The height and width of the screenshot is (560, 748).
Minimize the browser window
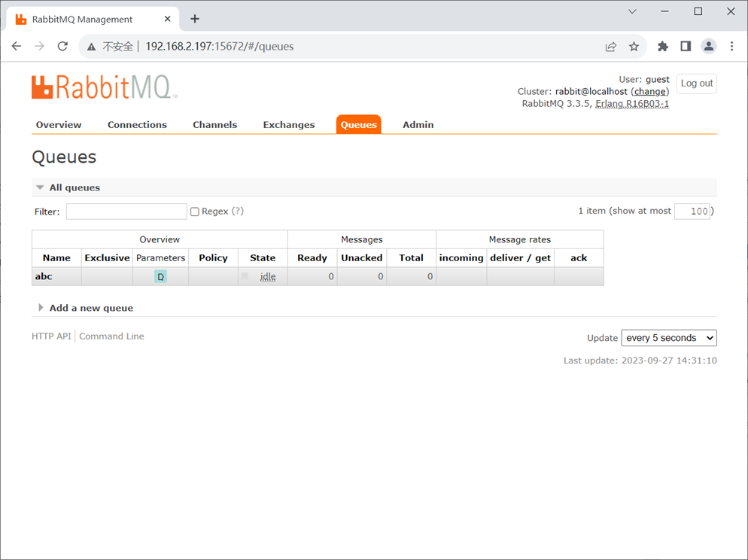click(x=664, y=11)
